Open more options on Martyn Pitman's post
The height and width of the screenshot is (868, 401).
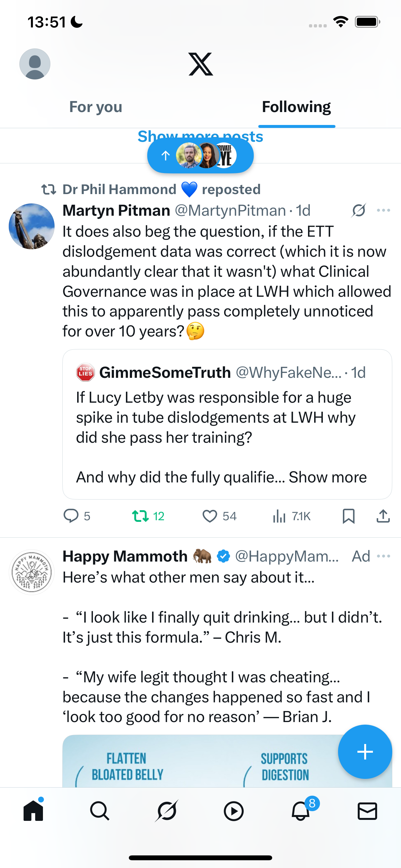384,211
